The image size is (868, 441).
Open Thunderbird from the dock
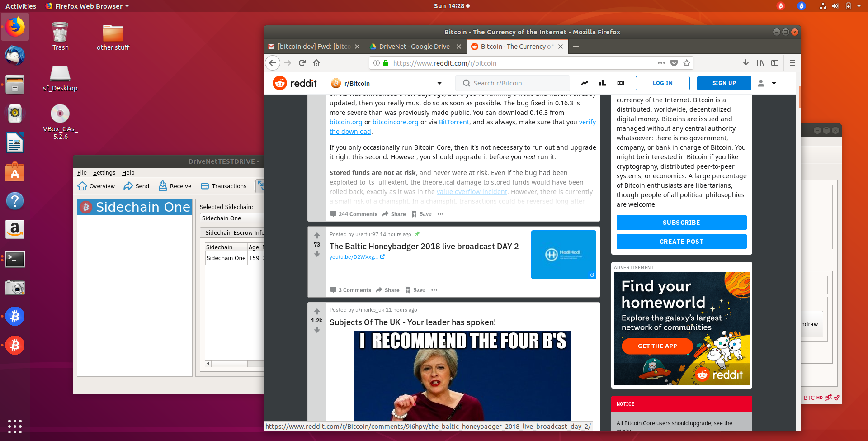click(x=15, y=56)
